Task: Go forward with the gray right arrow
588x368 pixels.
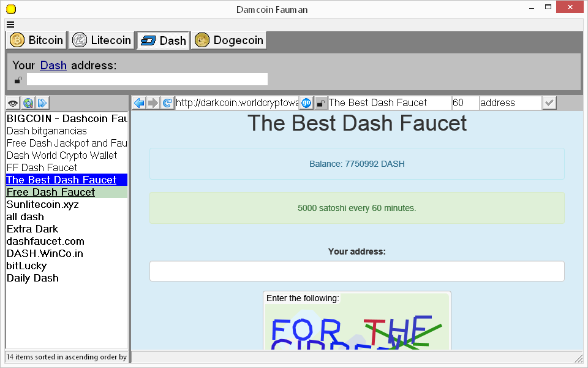Action: (x=153, y=103)
